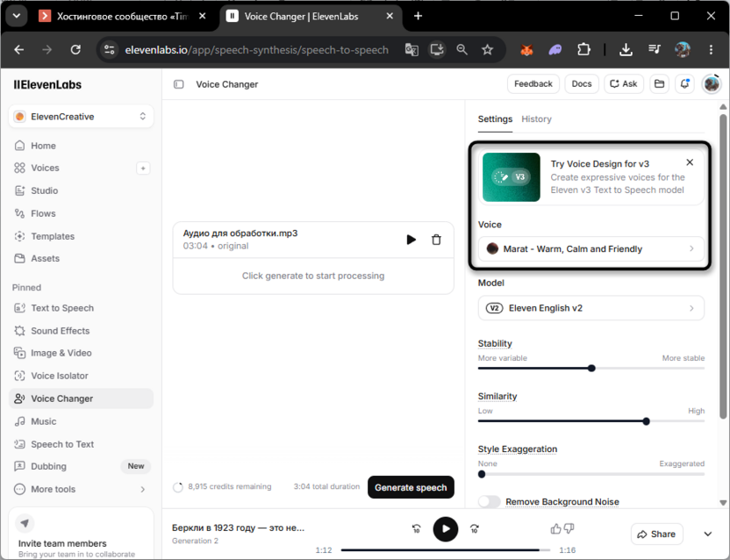Add a new voice plus icon
730x560 pixels.
click(x=143, y=169)
